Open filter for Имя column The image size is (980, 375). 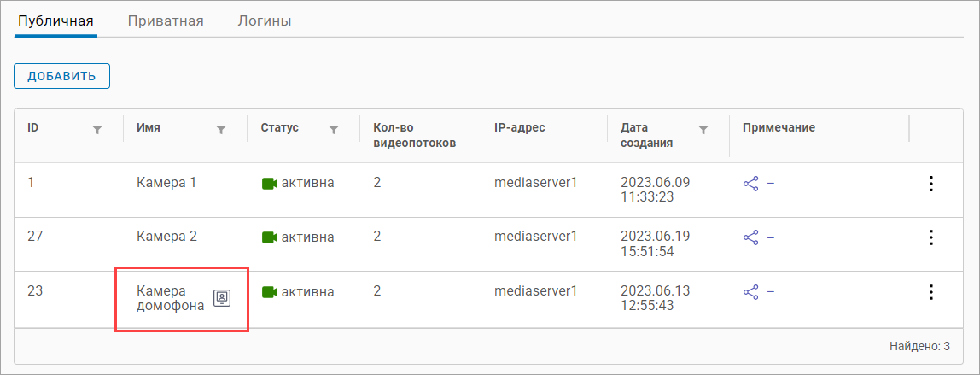(x=221, y=129)
